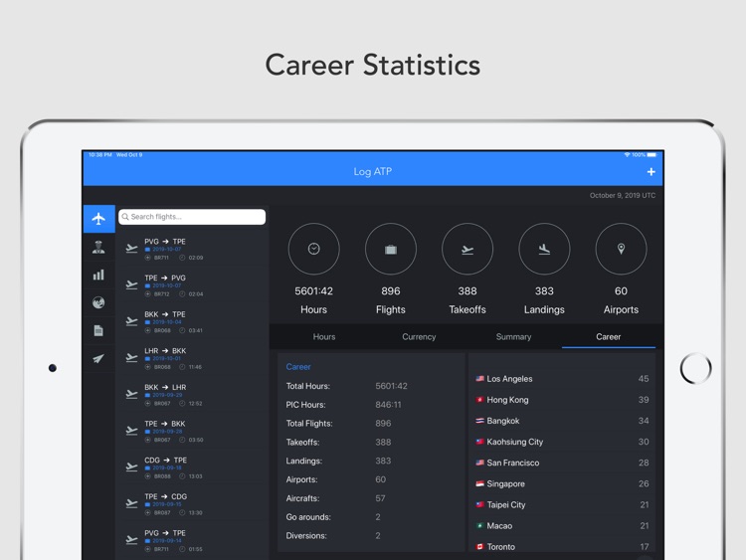The width and height of the screenshot is (746, 560).
Task: Select the Bangkok airport row
Action: tap(562, 421)
